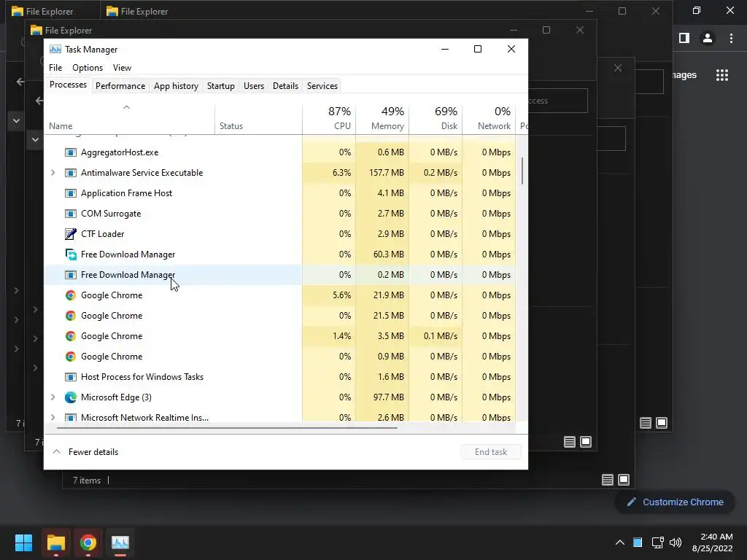
Task: Switch to the Details tab
Action: click(285, 86)
